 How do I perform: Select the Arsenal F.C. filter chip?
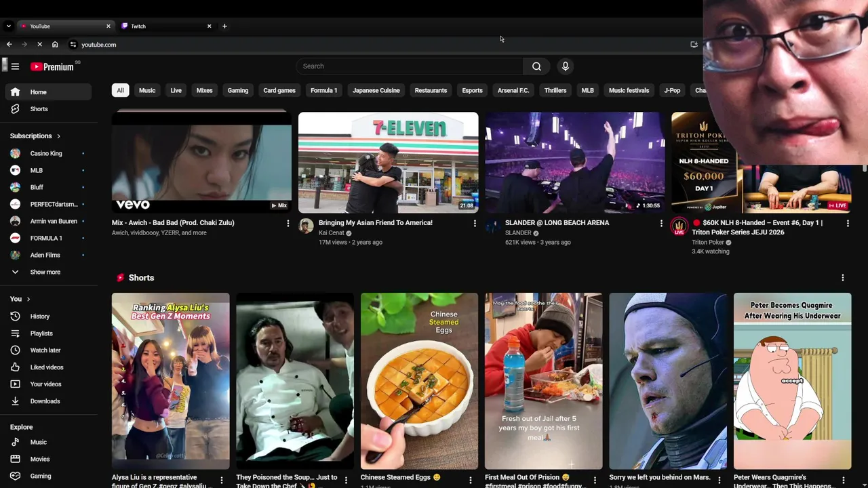pos(513,90)
